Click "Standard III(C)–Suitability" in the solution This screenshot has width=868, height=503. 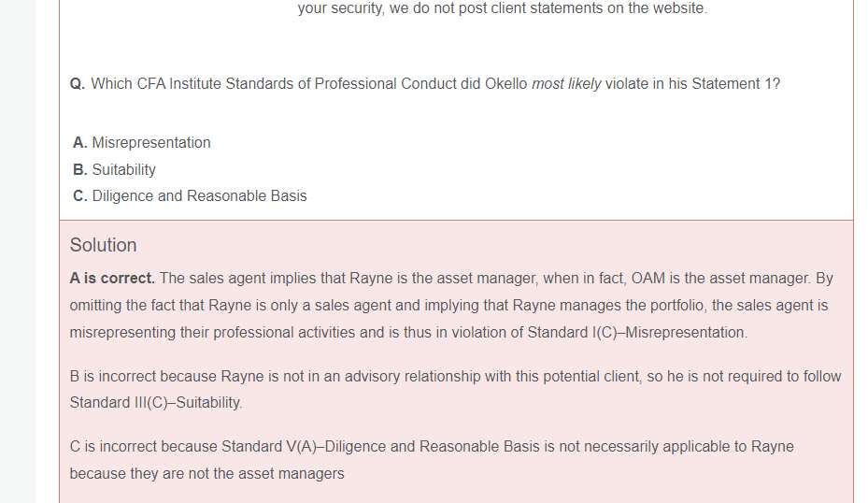pyautogui.click(x=155, y=403)
